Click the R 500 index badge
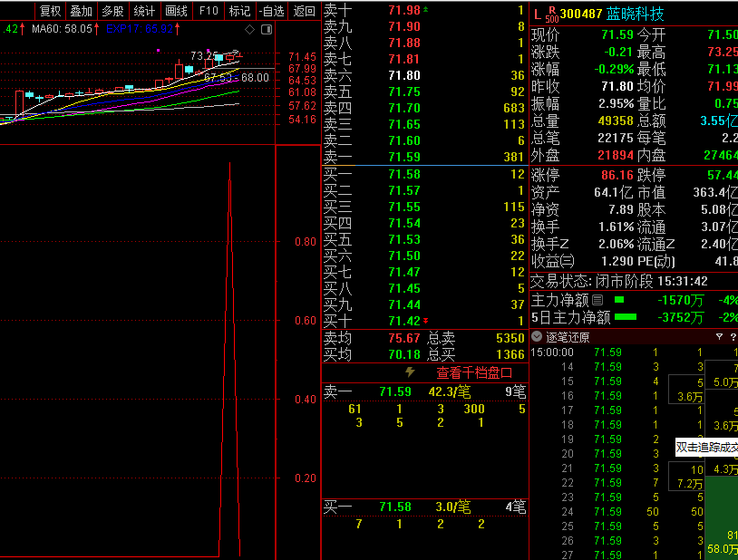This screenshot has height=560, width=738. (x=552, y=14)
